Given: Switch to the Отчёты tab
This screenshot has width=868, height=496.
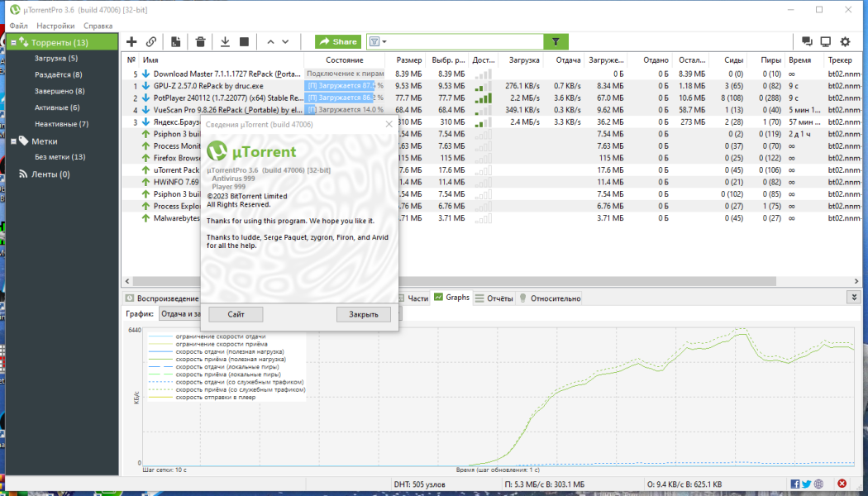Looking at the screenshot, I should [x=494, y=298].
